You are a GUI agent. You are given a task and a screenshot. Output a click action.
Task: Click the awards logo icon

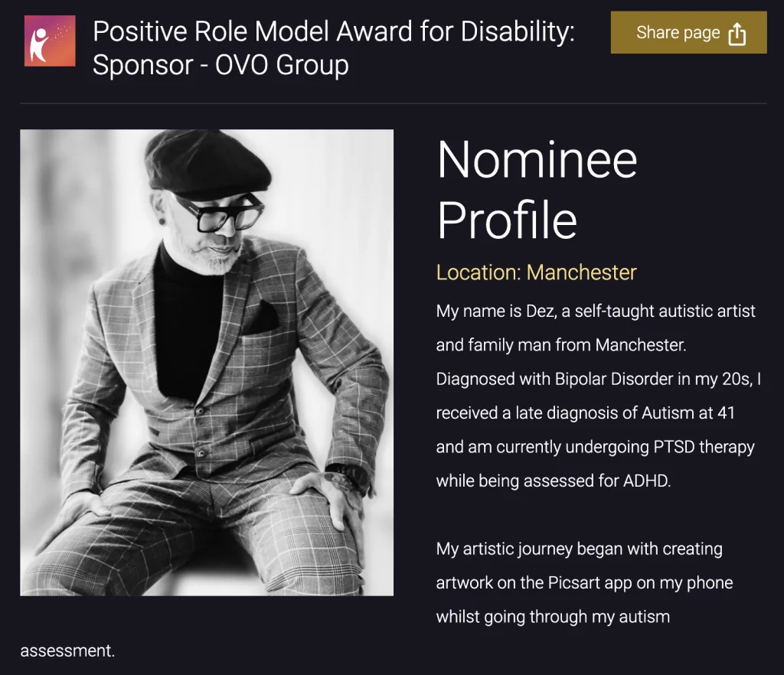50,41
